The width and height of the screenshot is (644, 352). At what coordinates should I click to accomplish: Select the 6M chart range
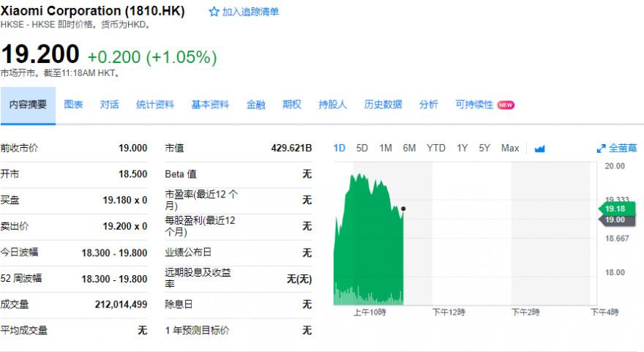409,148
